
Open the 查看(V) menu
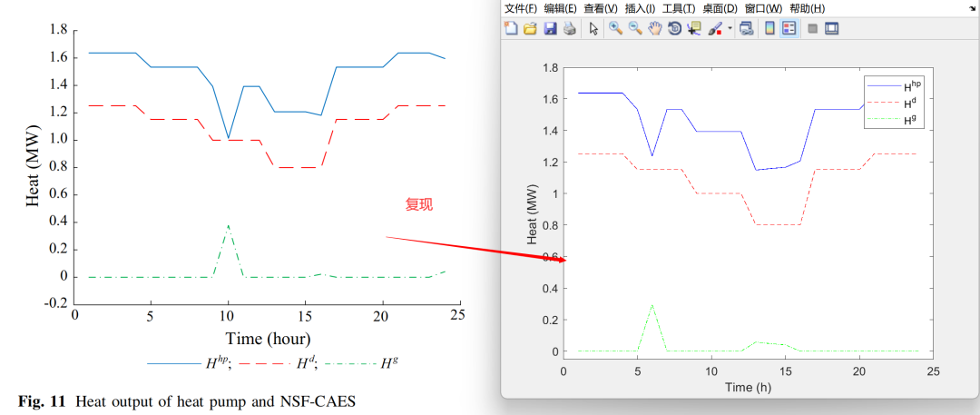[x=601, y=8]
